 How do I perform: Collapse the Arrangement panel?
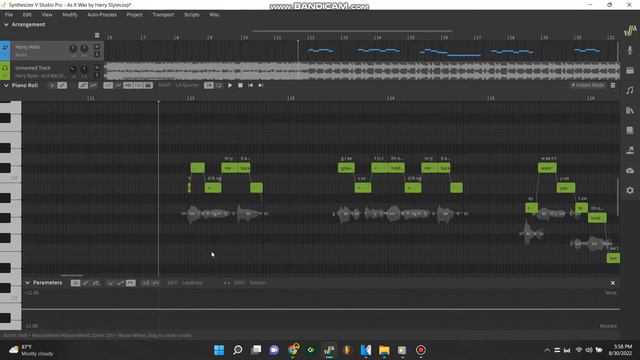[6, 24]
